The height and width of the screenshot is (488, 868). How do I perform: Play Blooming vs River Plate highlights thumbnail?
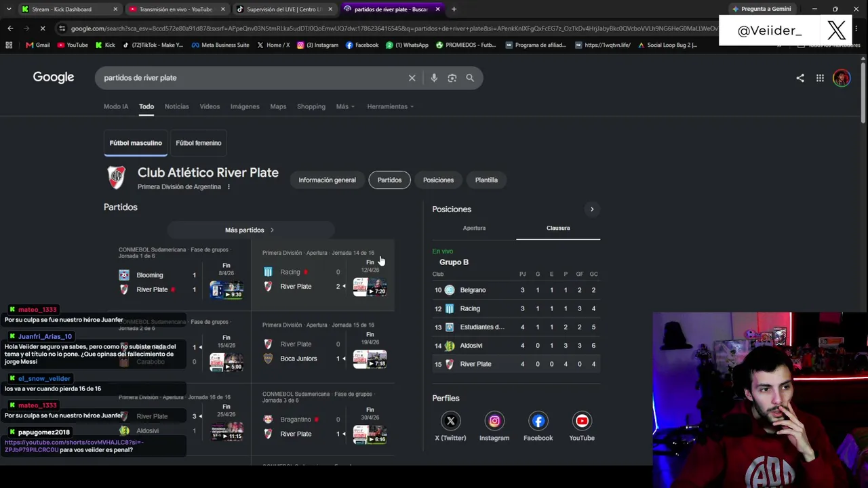pyautogui.click(x=226, y=290)
